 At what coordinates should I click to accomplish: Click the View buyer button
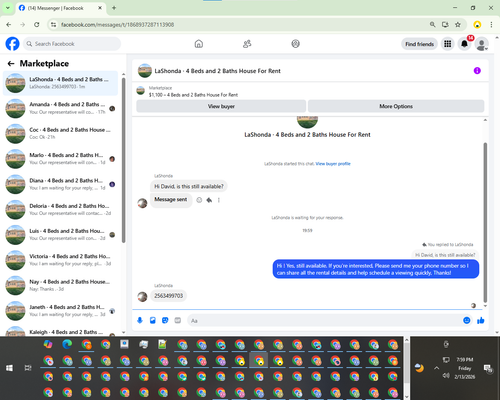[x=221, y=106]
